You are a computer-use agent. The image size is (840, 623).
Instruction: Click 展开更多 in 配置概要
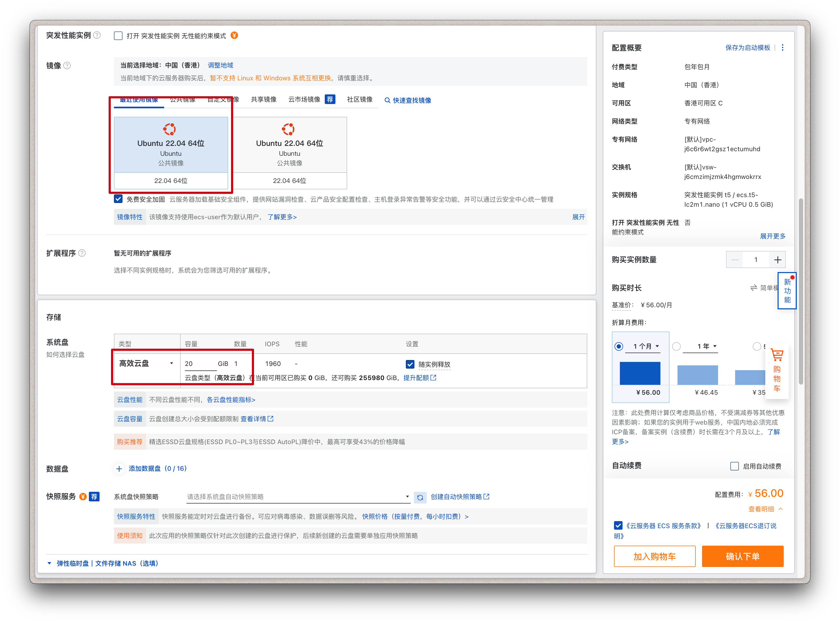point(772,236)
